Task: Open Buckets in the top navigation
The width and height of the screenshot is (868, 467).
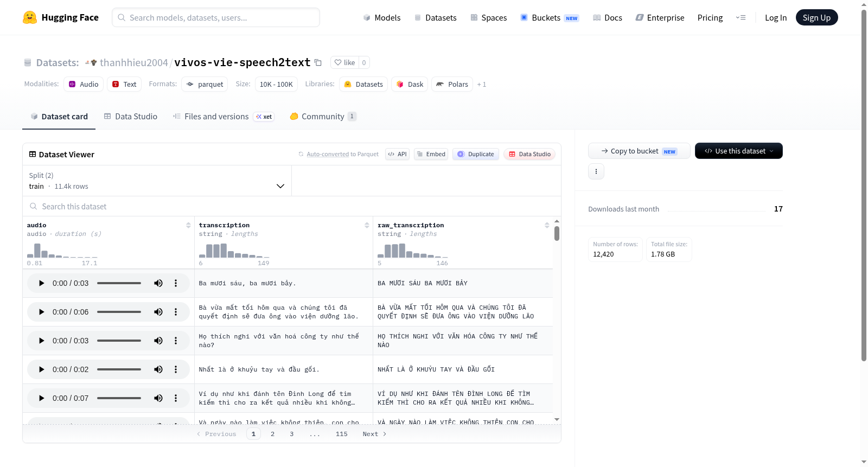Action: pyautogui.click(x=550, y=17)
